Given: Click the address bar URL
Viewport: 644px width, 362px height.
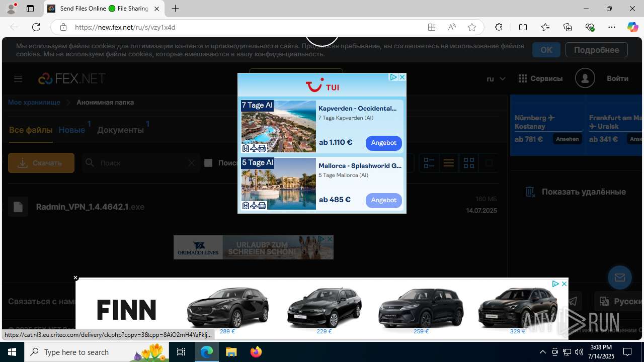Looking at the screenshot, I should point(125,27).
